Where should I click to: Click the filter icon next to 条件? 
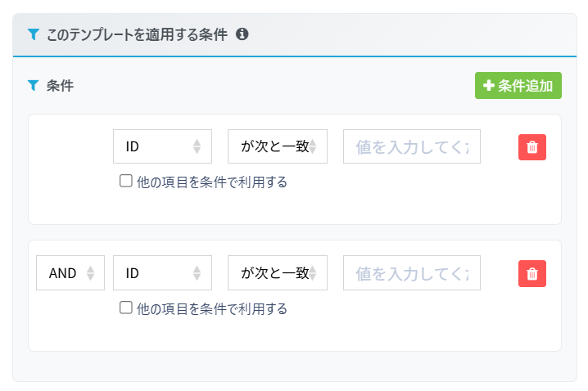[x=33, y=85]
